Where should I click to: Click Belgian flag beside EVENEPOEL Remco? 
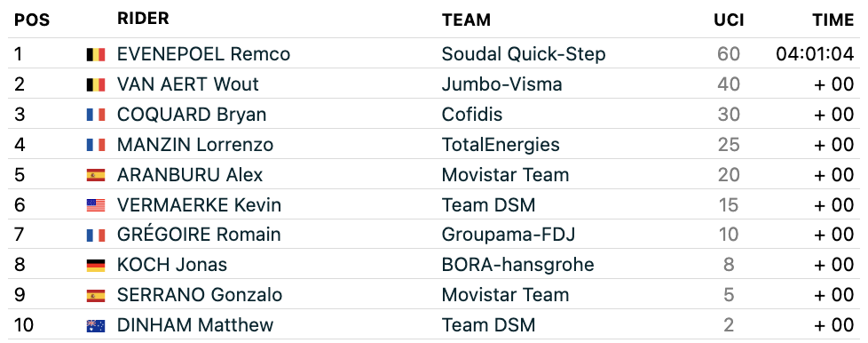pos(96,54)
